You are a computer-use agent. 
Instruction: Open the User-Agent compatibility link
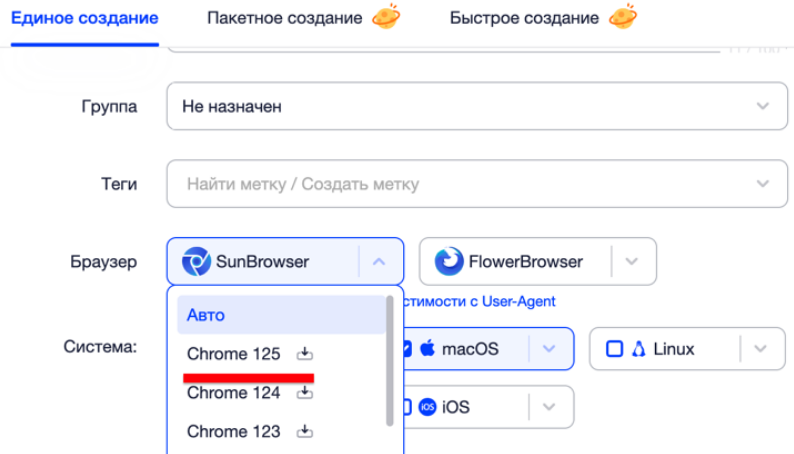[x=480, y=301]
